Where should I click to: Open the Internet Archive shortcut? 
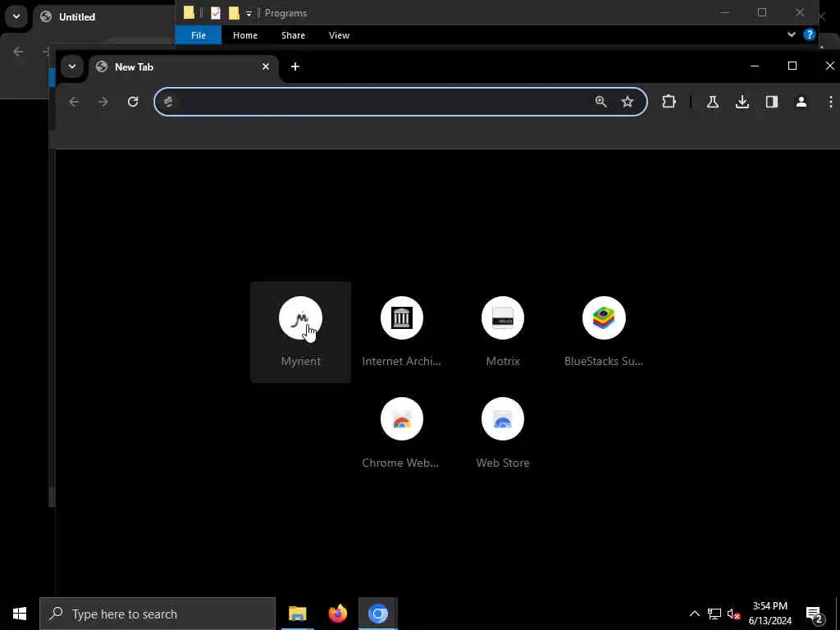coord(401,331)
